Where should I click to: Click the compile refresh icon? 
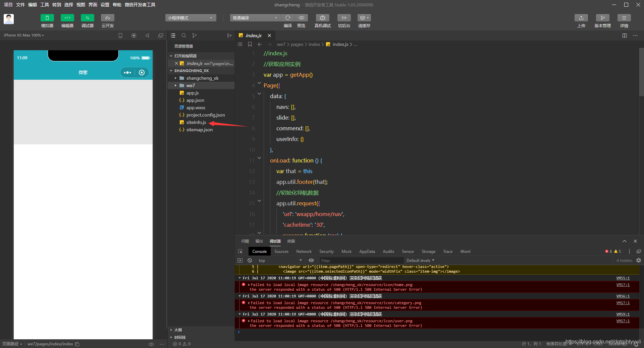288,18
